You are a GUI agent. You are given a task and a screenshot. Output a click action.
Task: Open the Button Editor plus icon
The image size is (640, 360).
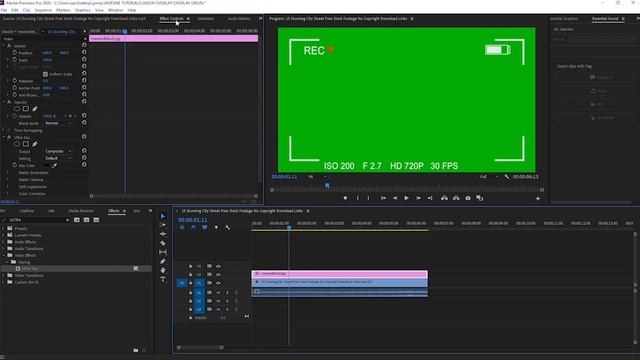[538, 198]
